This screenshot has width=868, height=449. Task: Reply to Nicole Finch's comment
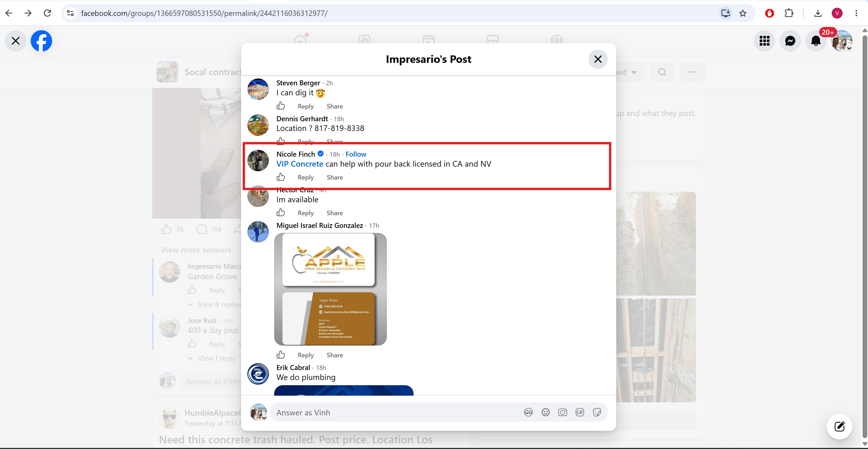(x=306, y=177)
